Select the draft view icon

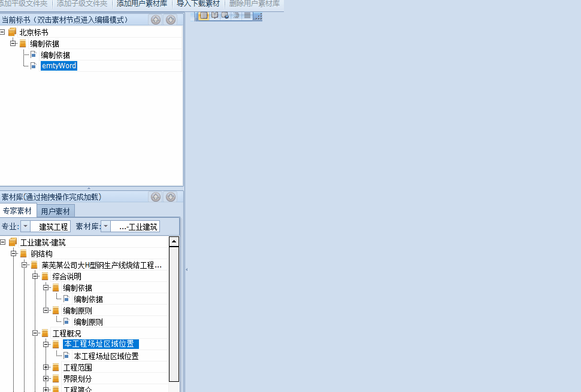coord(247,16)
